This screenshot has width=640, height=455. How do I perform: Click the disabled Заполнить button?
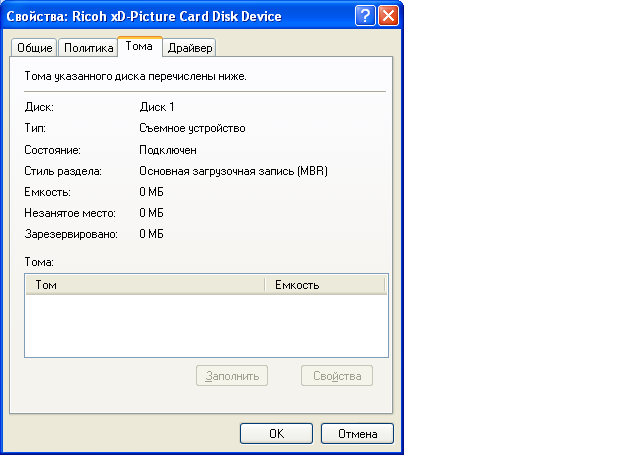click(232, 375)
